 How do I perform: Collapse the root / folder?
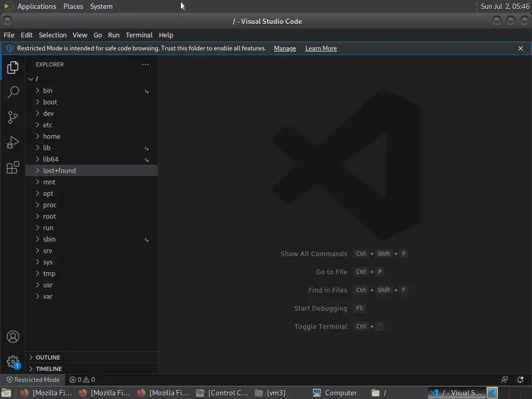click(x=31, y=79)
